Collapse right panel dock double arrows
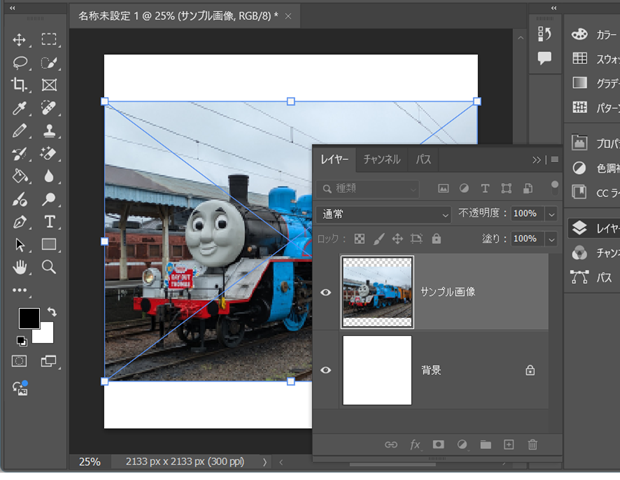 [554, 8]
